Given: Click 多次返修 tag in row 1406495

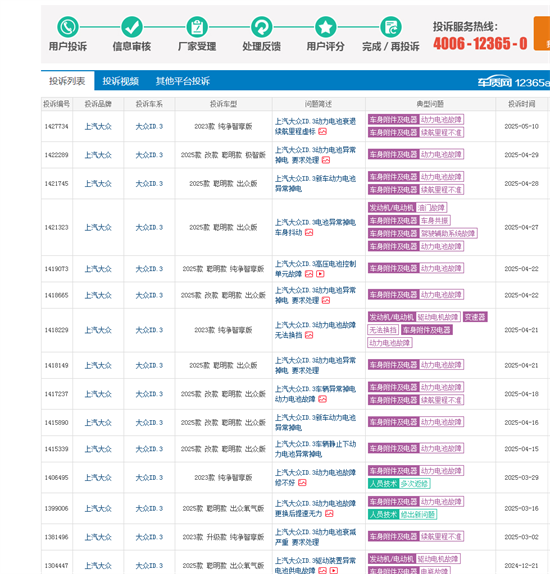Looking at the screenshot, I should point(414,484).
